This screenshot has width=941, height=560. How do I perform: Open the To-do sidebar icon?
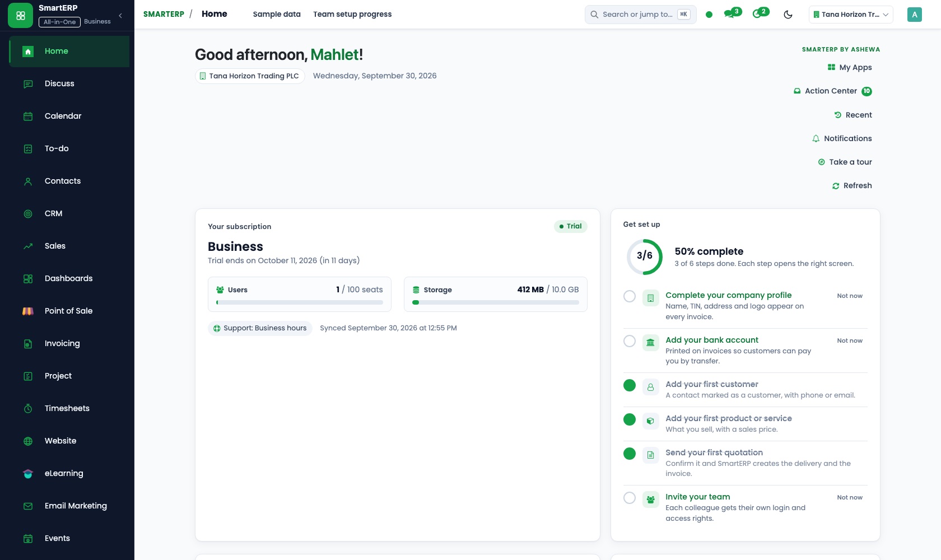[28, 148]
